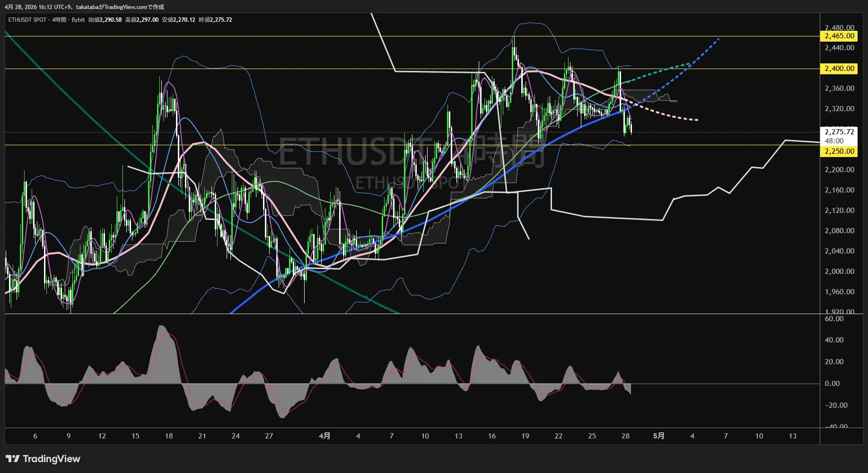Click the 48:00 candle countdown timer
The width and height of the screenshot is (868, 473).
coord(834,141)
